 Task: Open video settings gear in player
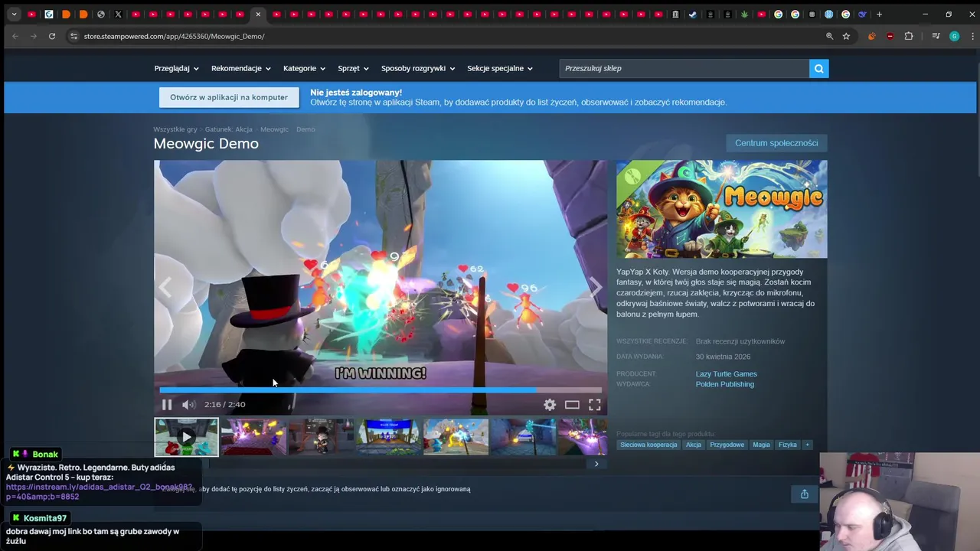550,405
